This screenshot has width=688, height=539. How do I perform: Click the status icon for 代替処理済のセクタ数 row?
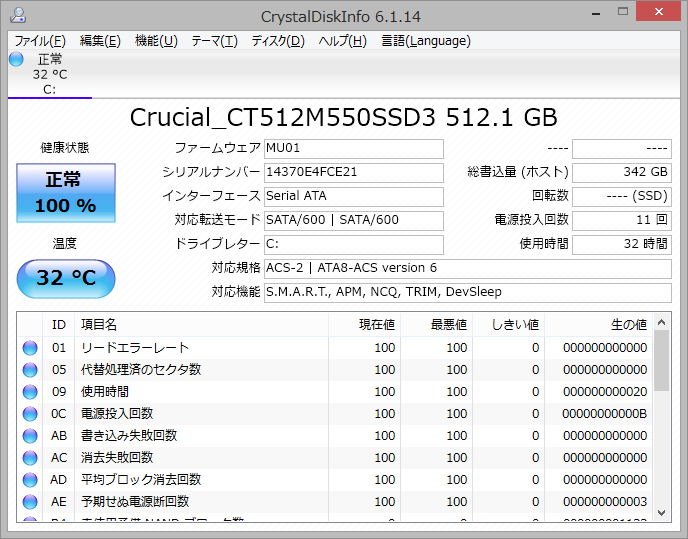pyautogui.click(x=30, y=370)
